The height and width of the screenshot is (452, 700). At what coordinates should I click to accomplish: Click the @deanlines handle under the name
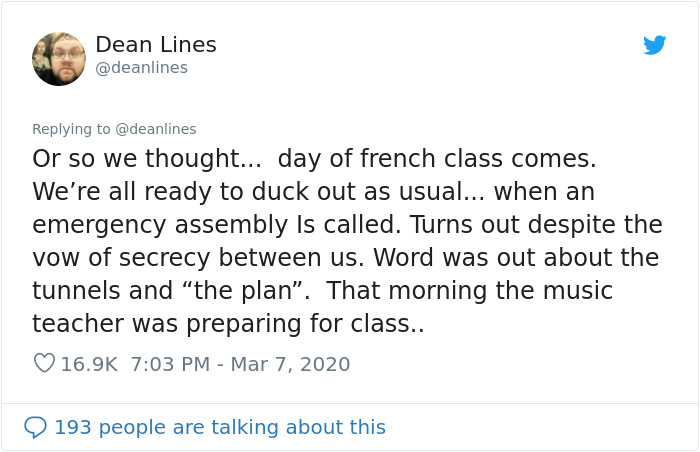[141, 68]
